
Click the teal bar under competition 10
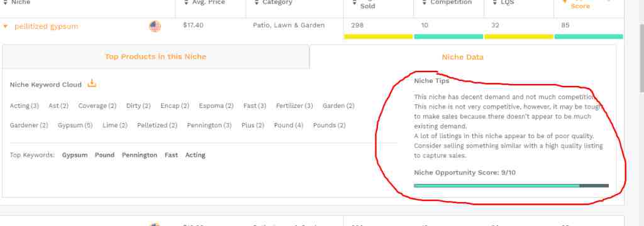(x=448, y=36)
